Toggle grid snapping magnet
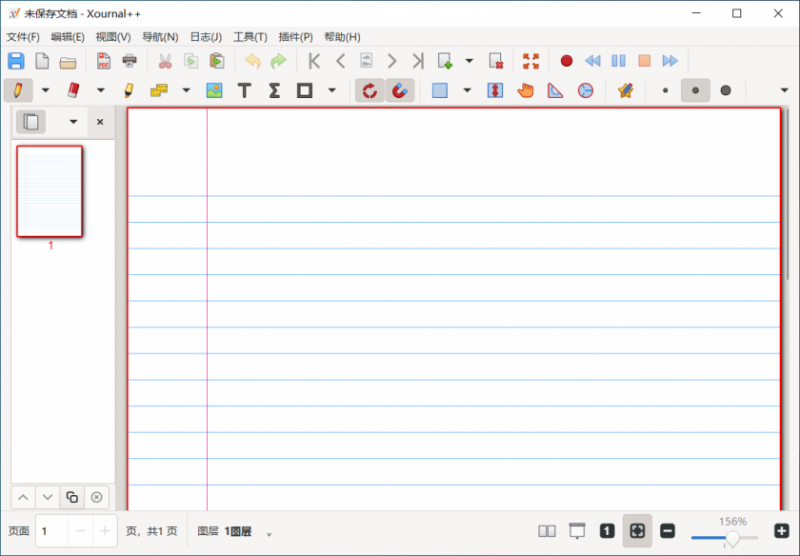 [399, 91]
